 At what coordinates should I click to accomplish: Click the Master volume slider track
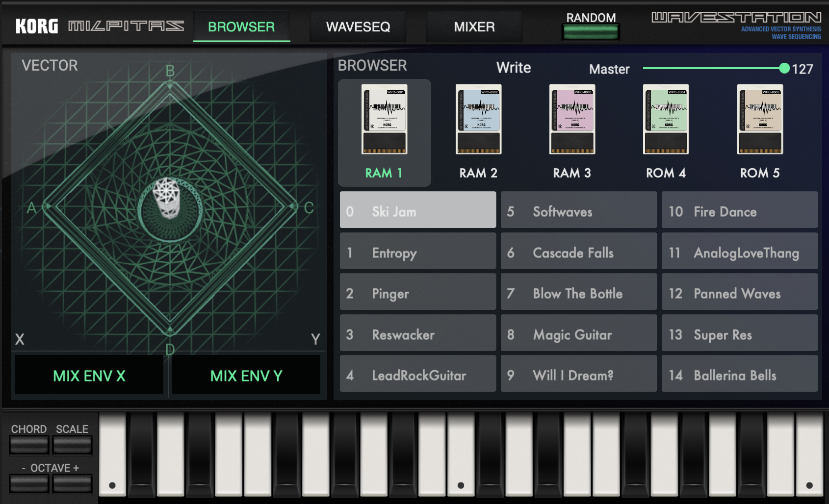tap(714, 68)
